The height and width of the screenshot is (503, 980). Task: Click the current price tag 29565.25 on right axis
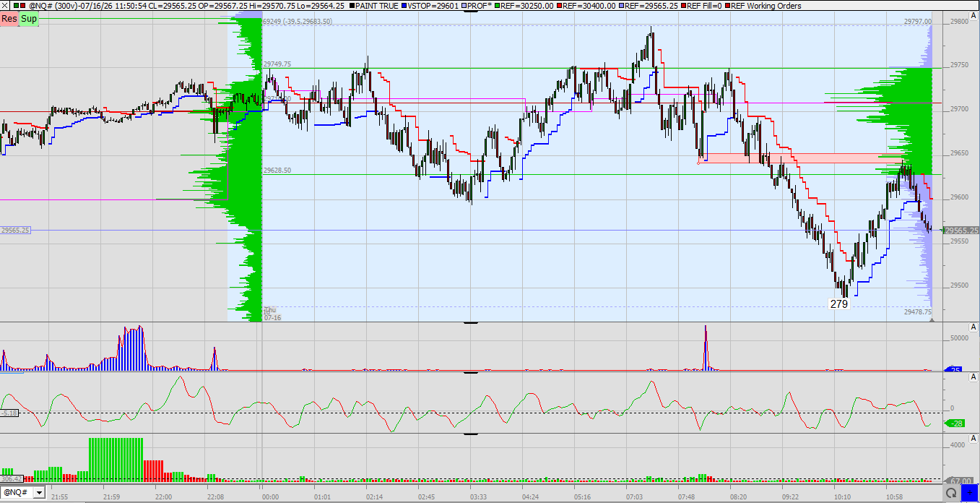coord(961,231)
